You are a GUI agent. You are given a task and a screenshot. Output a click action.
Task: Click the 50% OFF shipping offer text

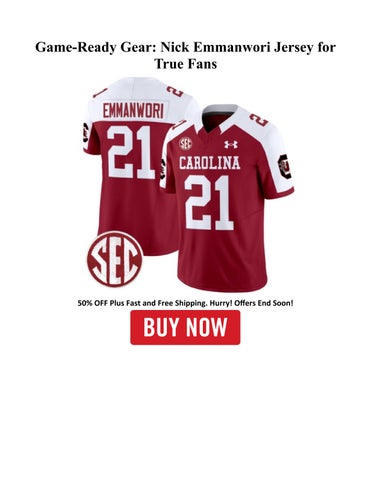coord(185,303)
